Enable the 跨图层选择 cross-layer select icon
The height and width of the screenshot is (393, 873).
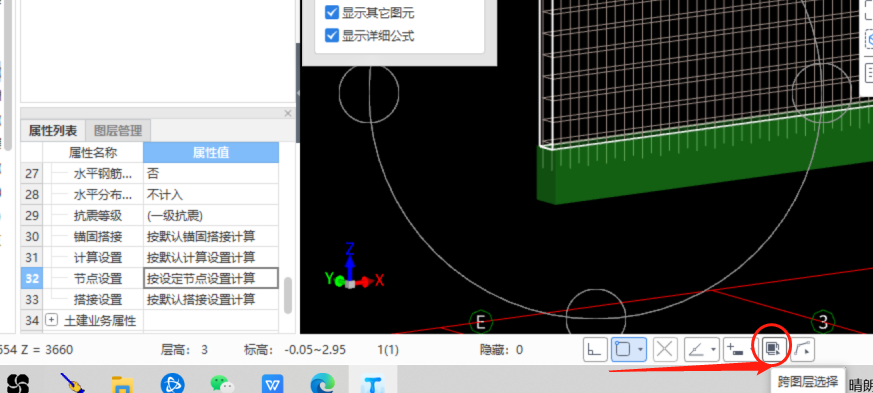pos(772,350)
